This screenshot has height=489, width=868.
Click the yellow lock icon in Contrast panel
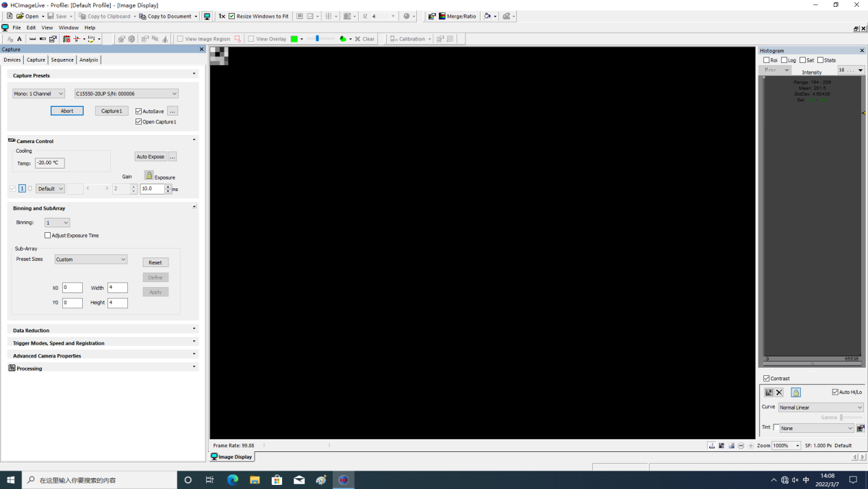click(795, 392)
